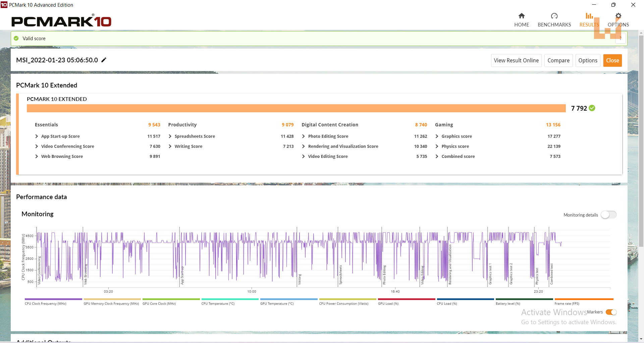Click View Result Online button
The image size is (644, 343).
tap(516, 60)
